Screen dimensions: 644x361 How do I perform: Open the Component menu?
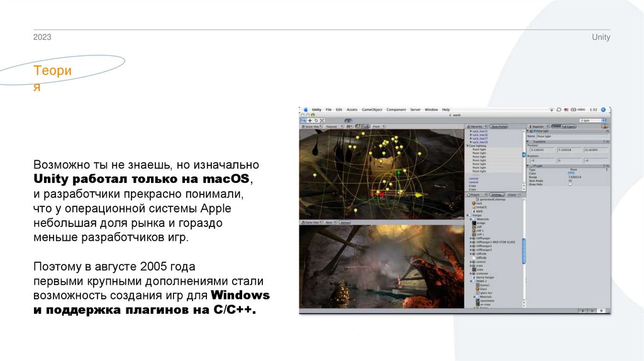396,109
